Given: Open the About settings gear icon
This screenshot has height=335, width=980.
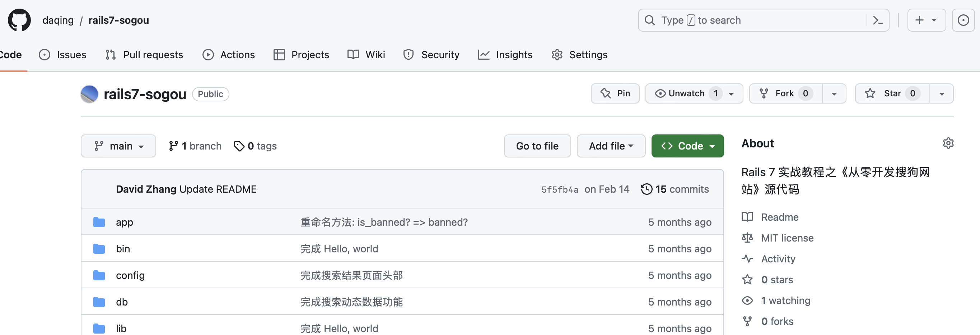Looking at the screenshot, I should pyautogui.click(x=948, y=143).
